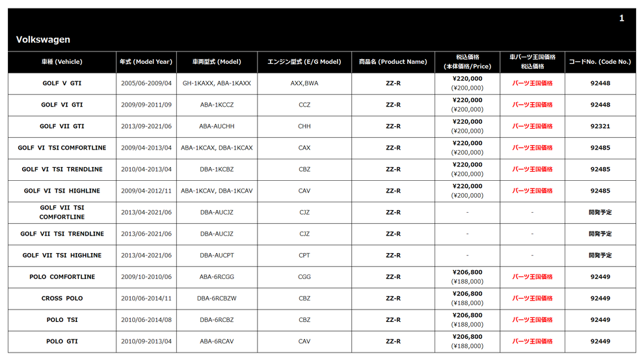
Task: Click the コードNo. (Code No.) header
Action: point(600,62)
